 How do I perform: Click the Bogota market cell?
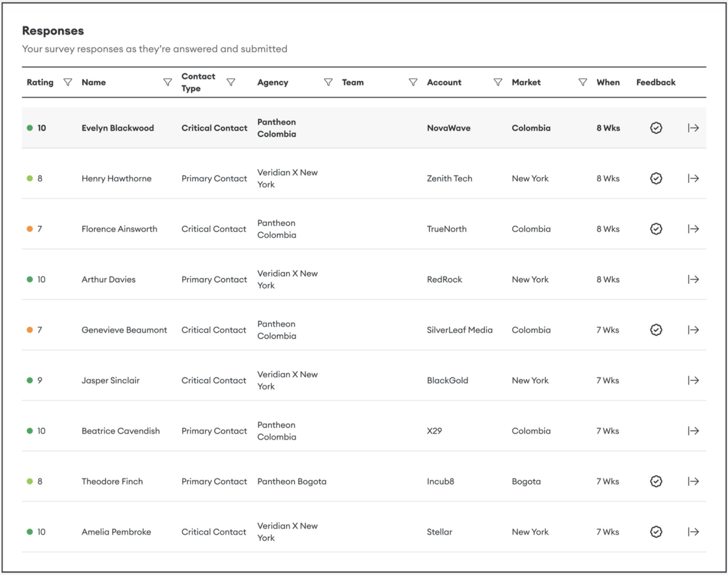click(x=526, y=481)
